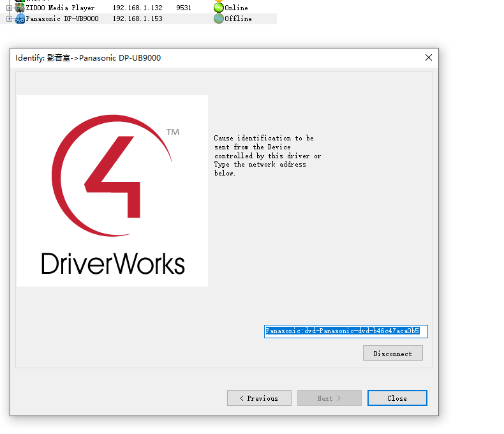Click the Disconnect button
Image resolution: width=504 pixels, height=434 pixels.
pos(392,354)
